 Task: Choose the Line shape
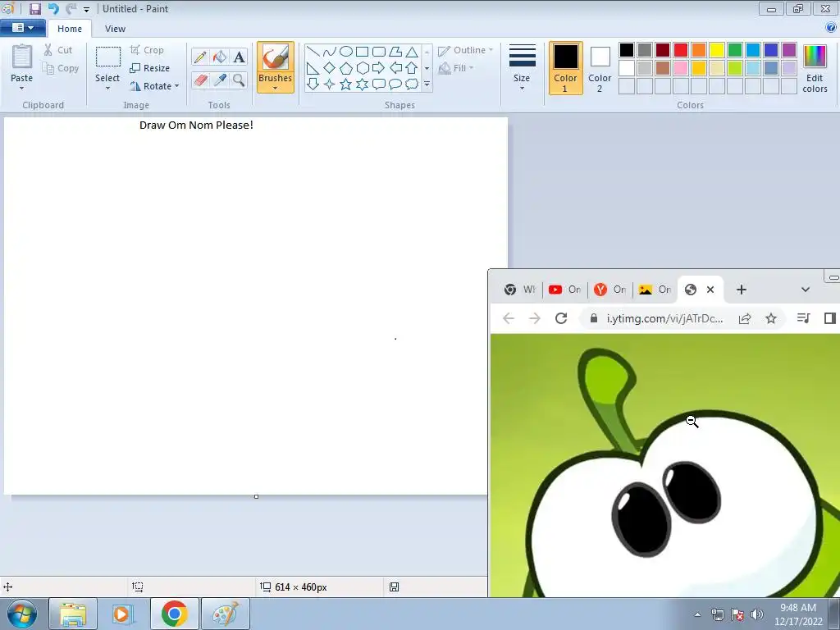pos(313,52)
